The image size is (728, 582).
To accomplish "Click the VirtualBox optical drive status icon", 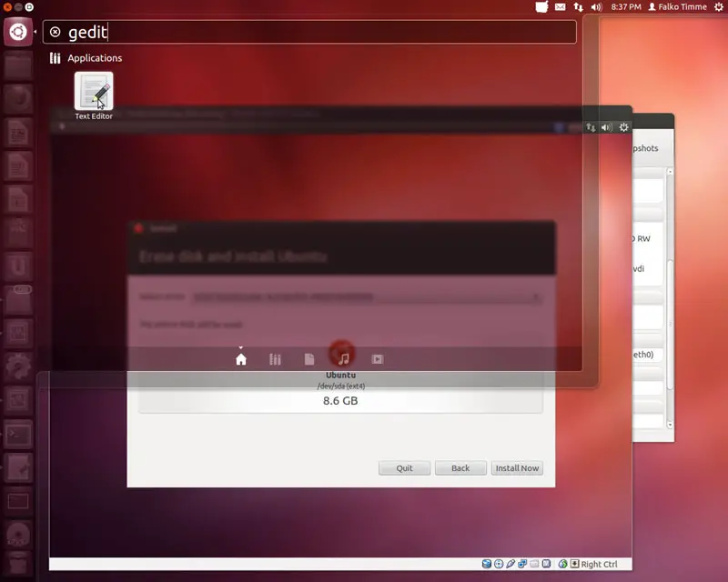I will coord(499,564).
